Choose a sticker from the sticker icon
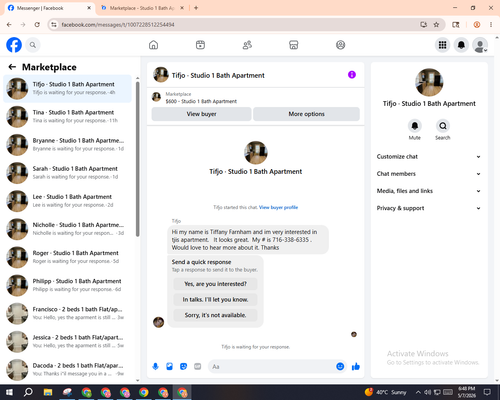The image size is (500, 400). pyautogui.click(x=183, y=367)
